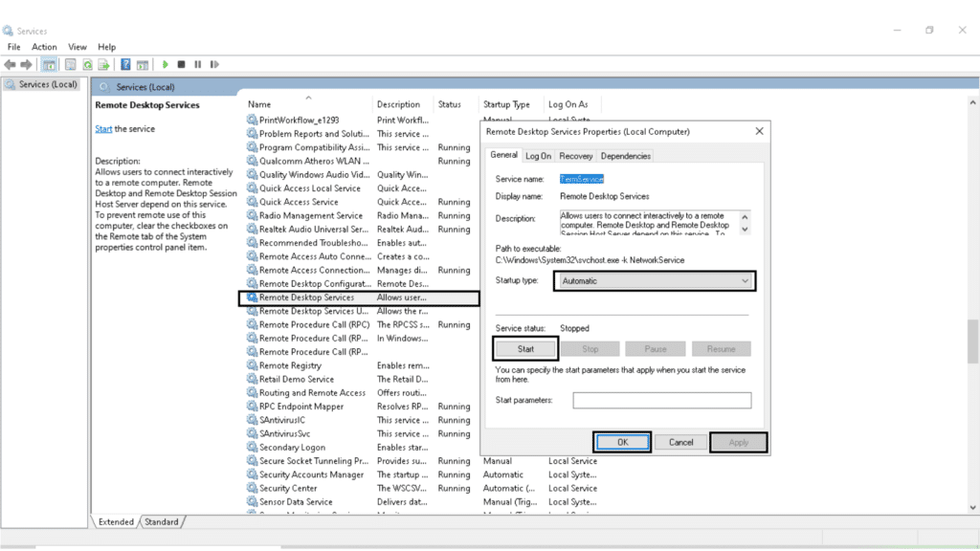Click OK in the Properties dialog
This screenshot has width=980, height=551.
(622, 442)
